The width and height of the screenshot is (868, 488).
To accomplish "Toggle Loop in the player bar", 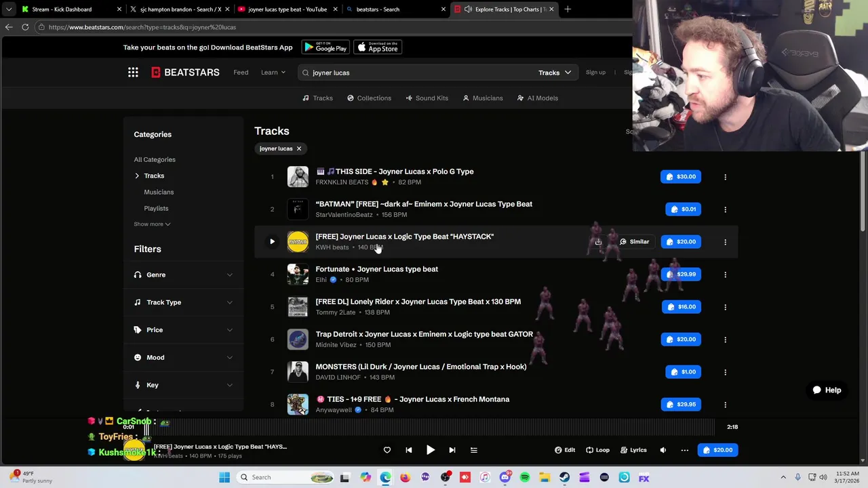I will pos(597,450).
